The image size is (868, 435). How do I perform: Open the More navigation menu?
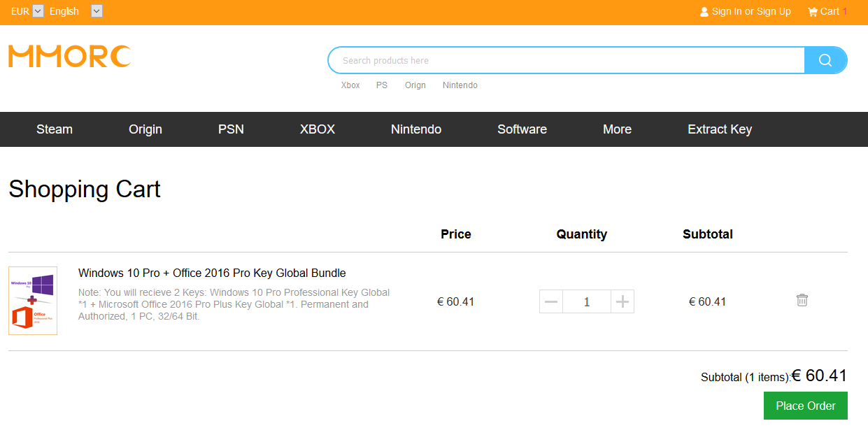click(617, 129)
